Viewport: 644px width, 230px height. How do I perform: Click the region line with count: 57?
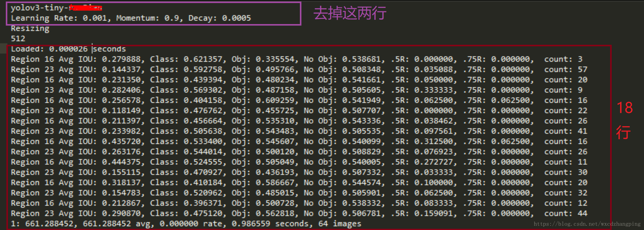coord(299,70)
